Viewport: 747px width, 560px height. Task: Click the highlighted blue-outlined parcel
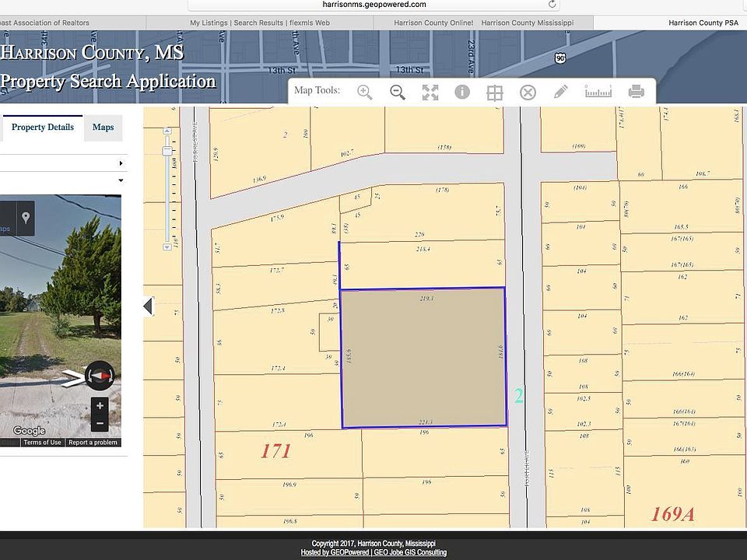[x=423, y=357]
